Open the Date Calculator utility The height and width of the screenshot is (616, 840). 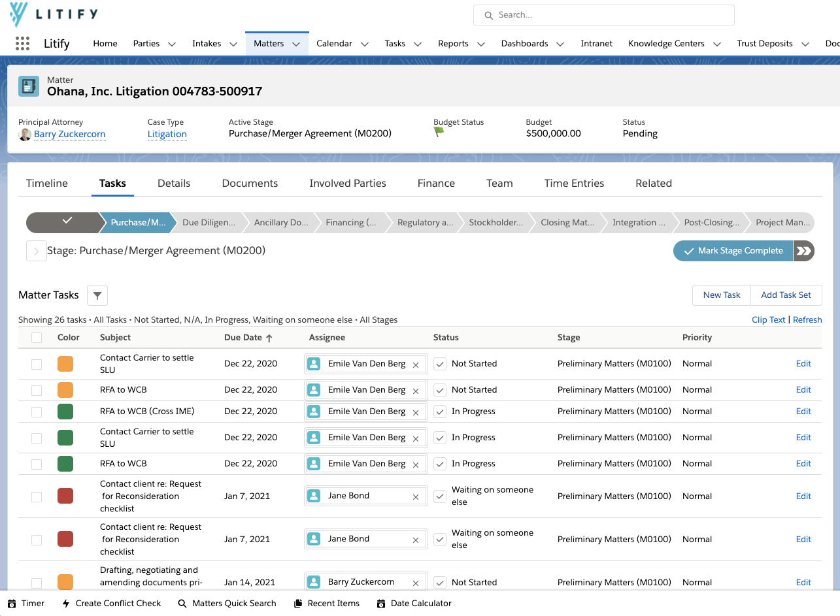pos(414,604)
